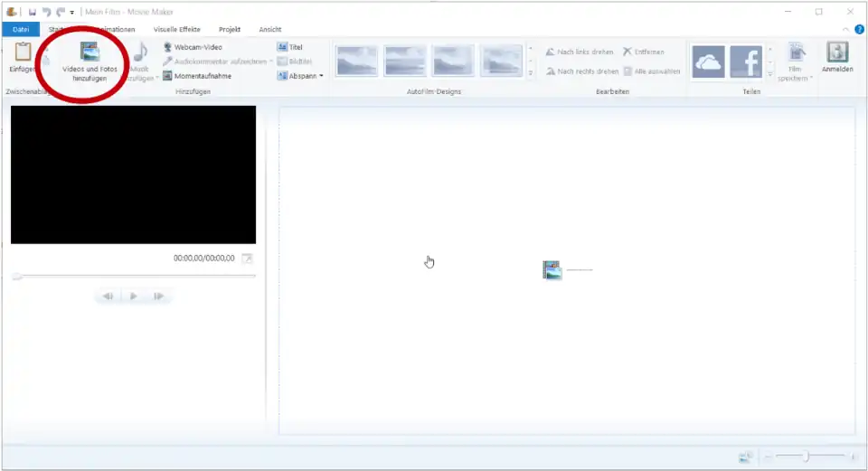Click the Videos und Fotos hinzufügen icon
Image resolution: width=868 pixels, height=471 pixels.
[x=90, y=52]
